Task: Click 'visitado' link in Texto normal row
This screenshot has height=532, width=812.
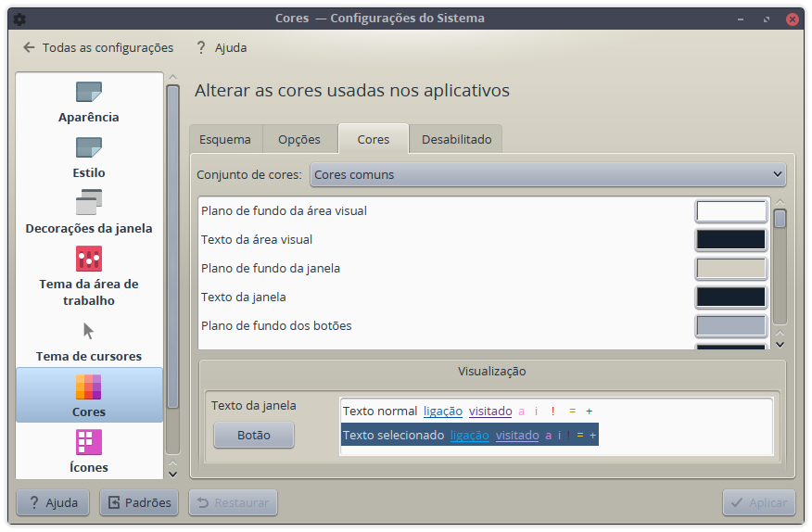Action: coord(490,412)
